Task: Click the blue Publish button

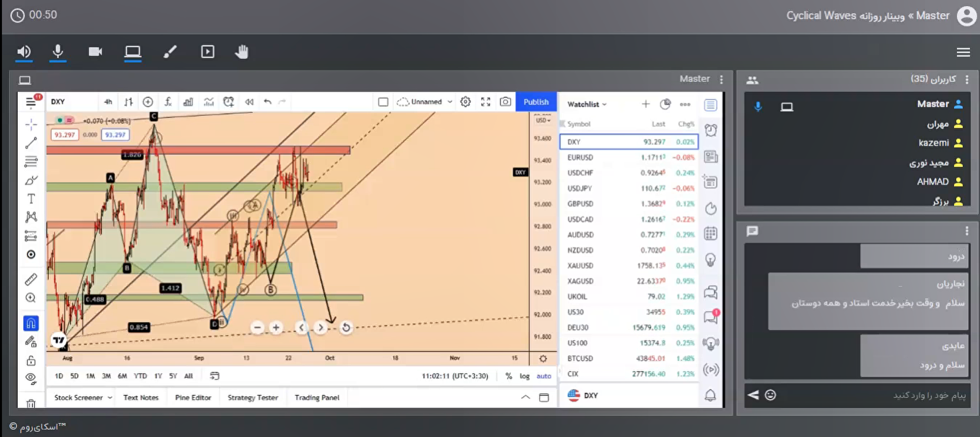Action: (536, 102)
